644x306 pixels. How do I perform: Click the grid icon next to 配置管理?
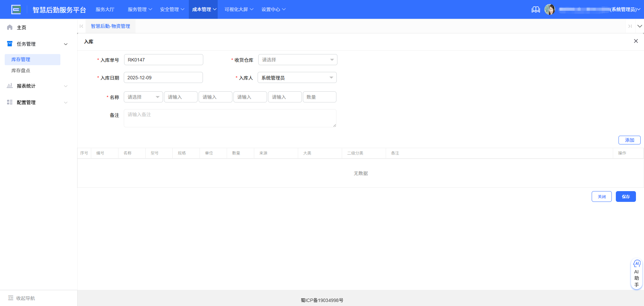pos(10,102)
